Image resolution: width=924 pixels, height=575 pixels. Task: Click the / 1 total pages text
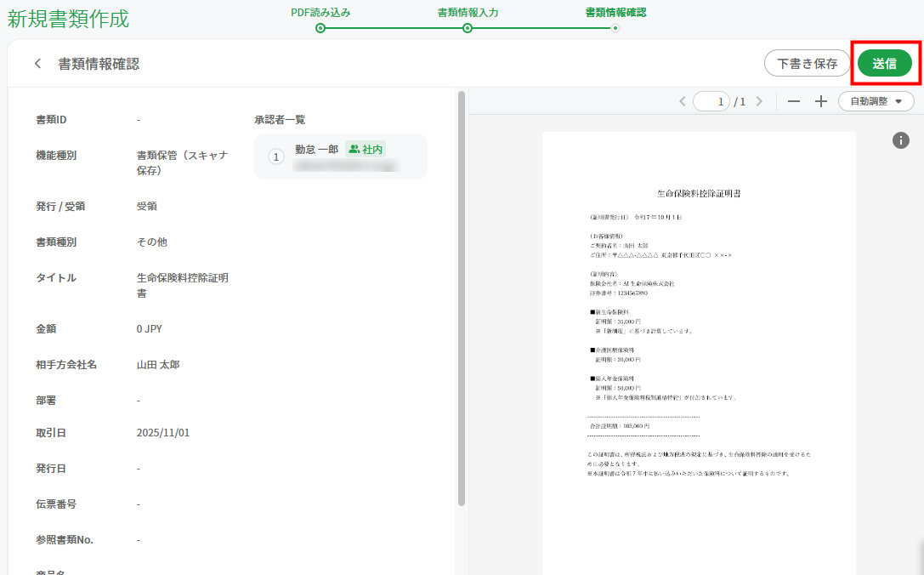(740, 102)
